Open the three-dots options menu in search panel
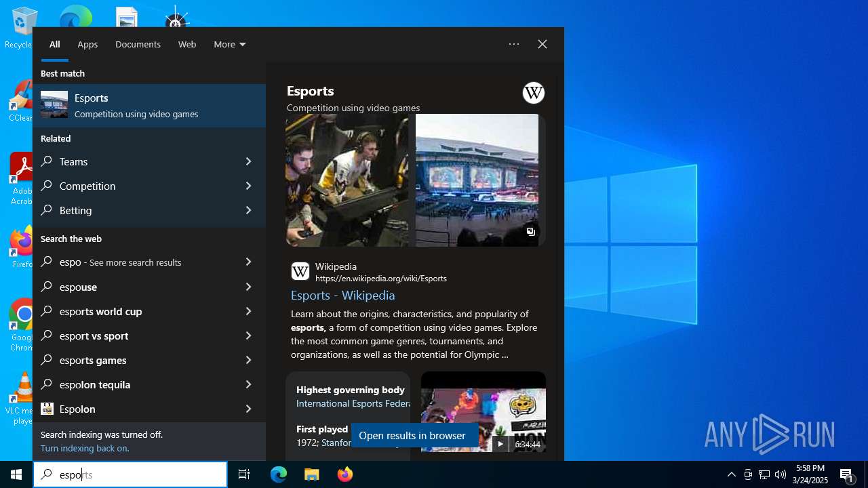 (x=514, y=44)
